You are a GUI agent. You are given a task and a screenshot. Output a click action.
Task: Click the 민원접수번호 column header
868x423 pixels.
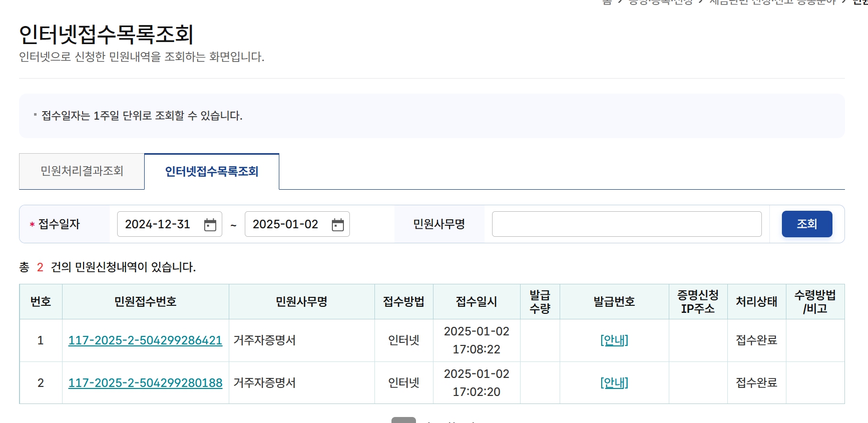145,301
